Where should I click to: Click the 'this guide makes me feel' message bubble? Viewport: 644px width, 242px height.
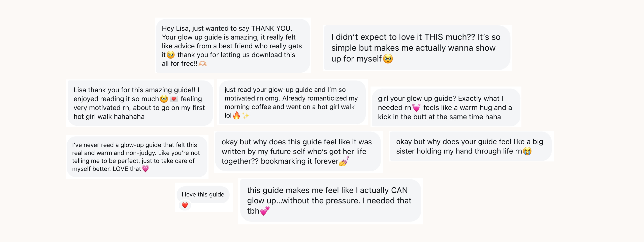pos(330,200)
